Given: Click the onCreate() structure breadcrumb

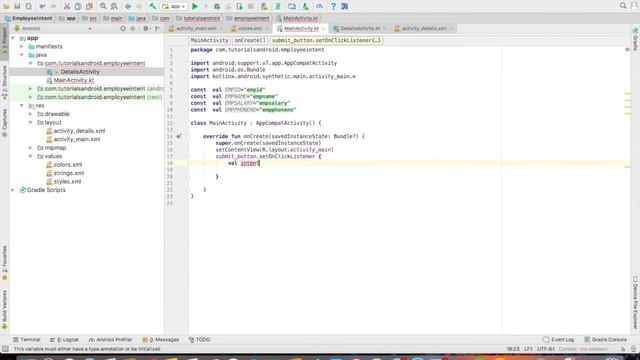Looking at the screenshot, I should pos(250,40).
